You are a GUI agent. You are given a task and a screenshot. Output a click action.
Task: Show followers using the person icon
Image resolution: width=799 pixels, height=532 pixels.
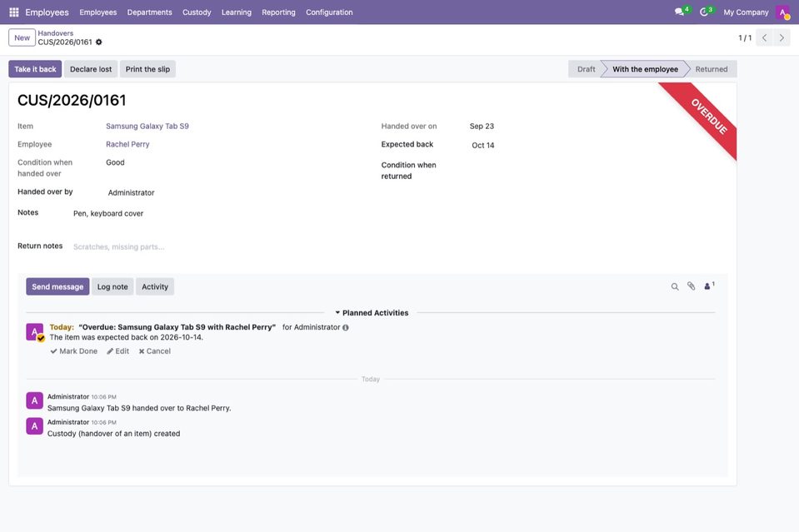709,286
